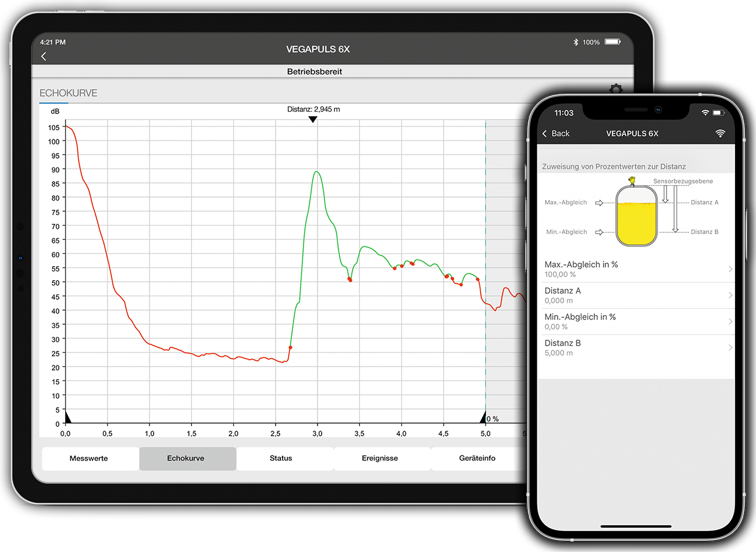Click the Max.-Abgleich arrow pointer in diagram
The image size is (756, 552).
click(600, 202)
